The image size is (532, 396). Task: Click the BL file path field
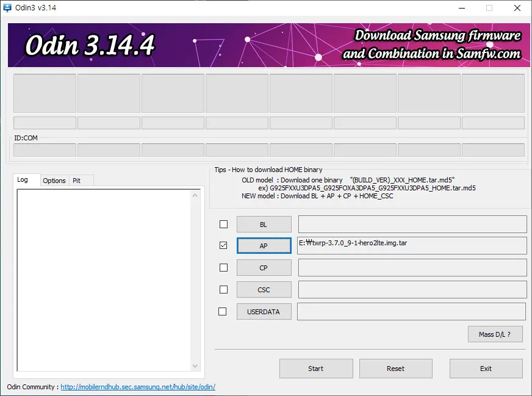tap(412, 225)
